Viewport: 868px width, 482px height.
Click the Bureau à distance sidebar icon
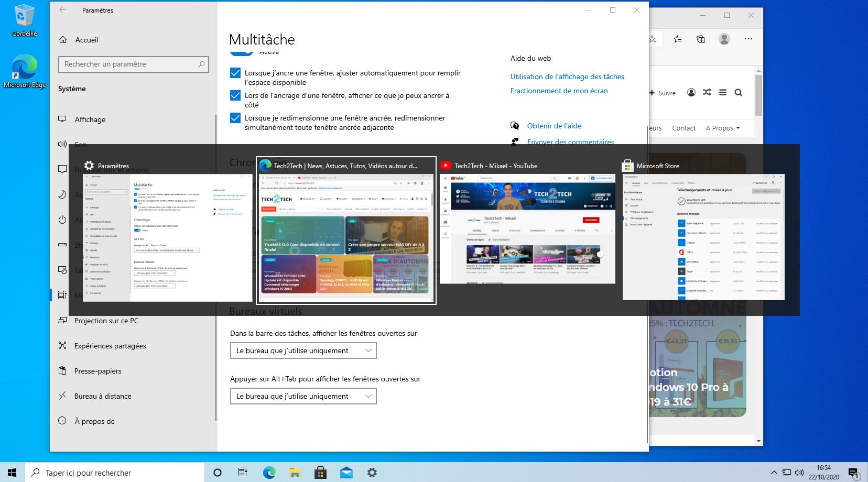tap(62, 396)
